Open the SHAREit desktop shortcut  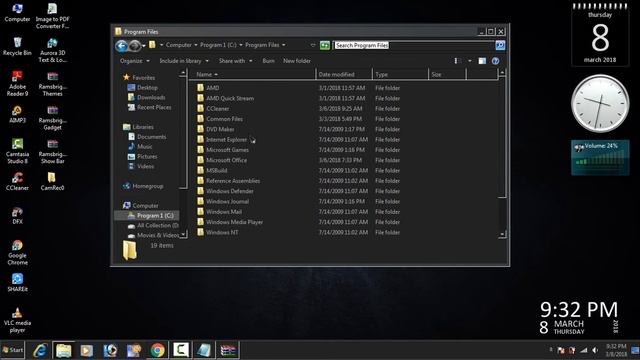17,282
